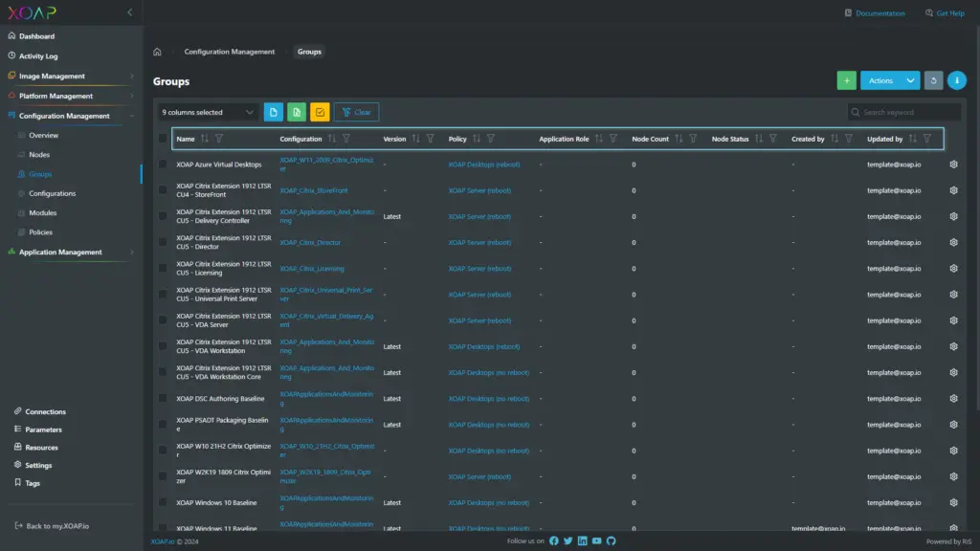The image size is (980, 551).
Task: Clear the table filters
Action: [356, 113]
